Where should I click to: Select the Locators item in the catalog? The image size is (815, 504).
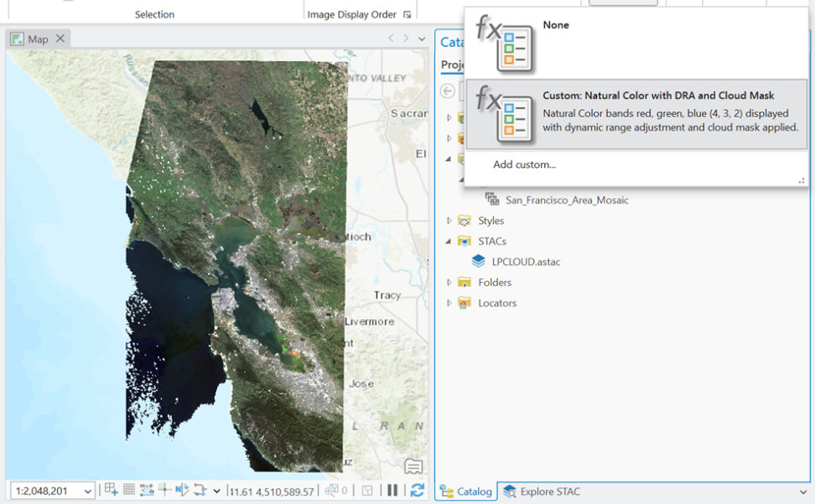coord(497,304)
